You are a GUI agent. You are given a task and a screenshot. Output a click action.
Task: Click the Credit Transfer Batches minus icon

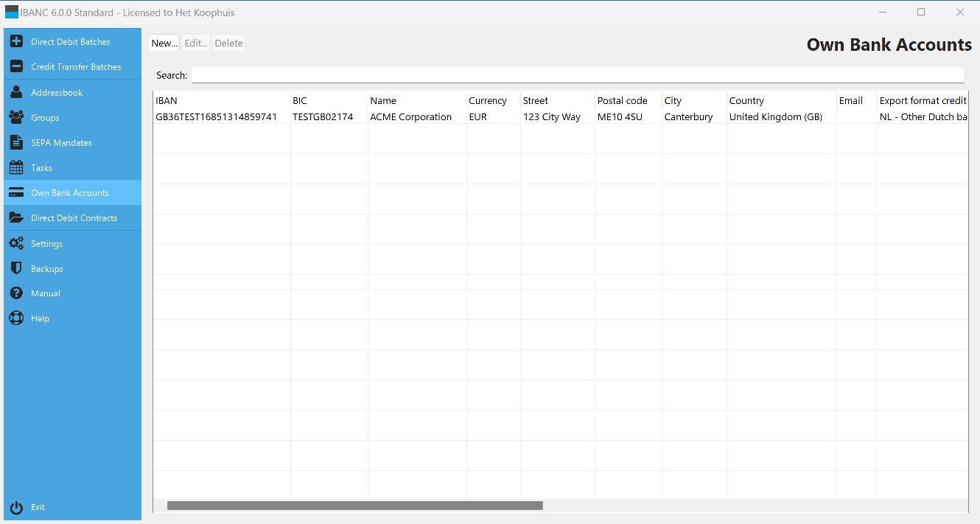pyautogui.click(x=16, y=67)
